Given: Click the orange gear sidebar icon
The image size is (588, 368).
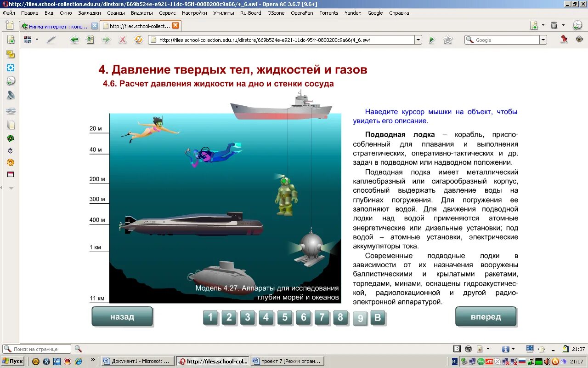Looking at the screenshot, I should [x=11, y=162].
